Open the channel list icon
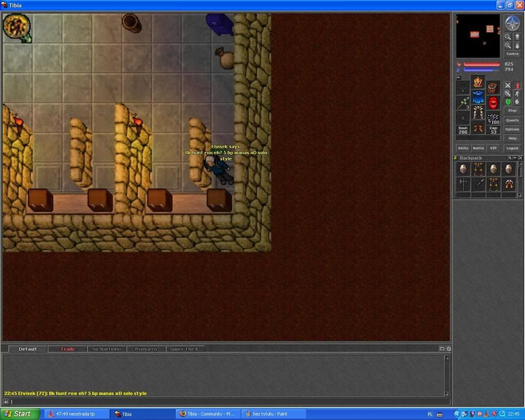Viewport: 525px width, 420px height. [442, 349]
